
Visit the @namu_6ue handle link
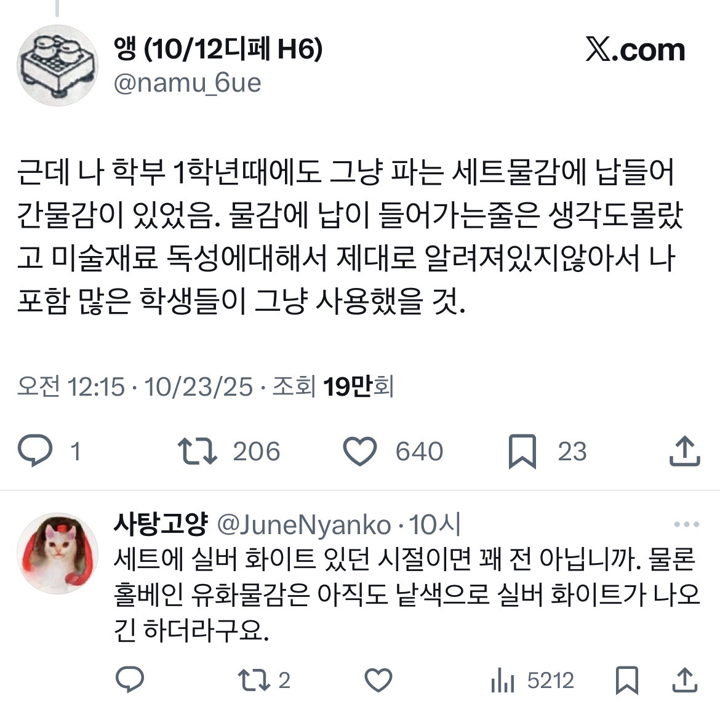(188, 84)
